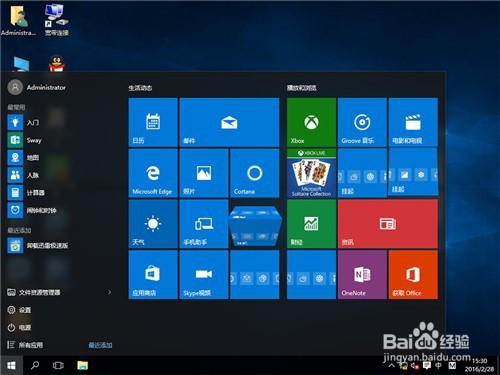Open Administrator folder on desktop

coord(18,20)
